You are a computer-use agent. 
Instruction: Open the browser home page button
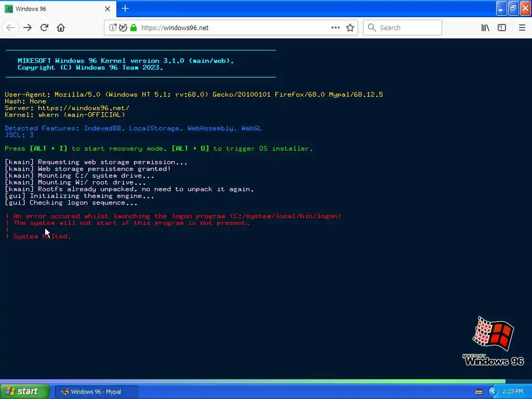[x=61, y=28]
